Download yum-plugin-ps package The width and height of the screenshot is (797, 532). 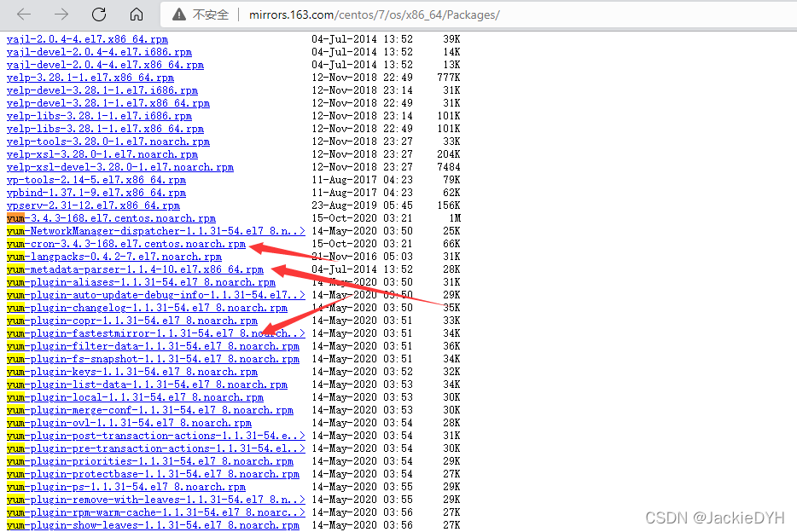coord(126,487)
